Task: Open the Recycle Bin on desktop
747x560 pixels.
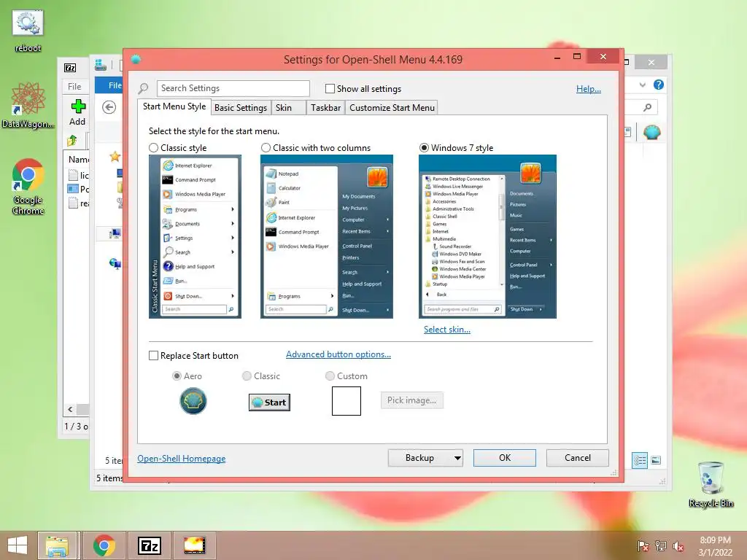Action: point(711,484)
